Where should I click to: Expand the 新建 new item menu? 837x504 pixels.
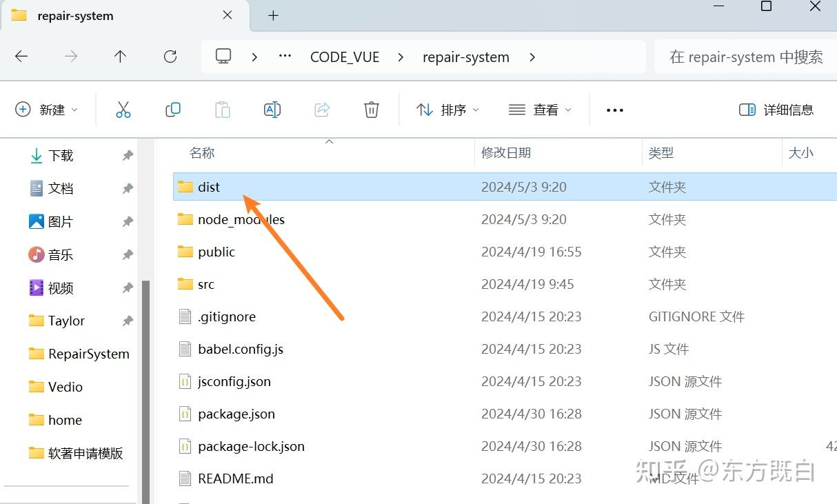tap(46, 109)
